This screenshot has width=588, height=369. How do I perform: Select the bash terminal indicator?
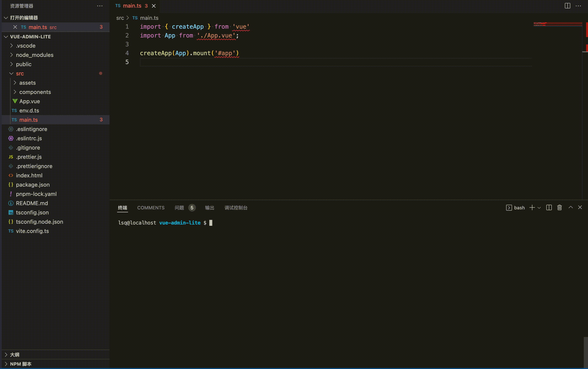(516, 208)
